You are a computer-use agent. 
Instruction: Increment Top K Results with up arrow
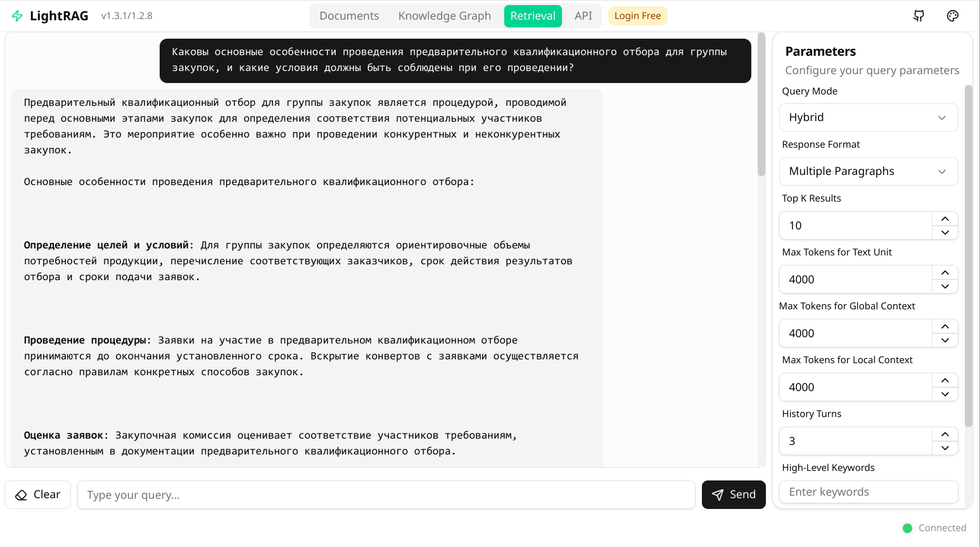coord(945,218)
